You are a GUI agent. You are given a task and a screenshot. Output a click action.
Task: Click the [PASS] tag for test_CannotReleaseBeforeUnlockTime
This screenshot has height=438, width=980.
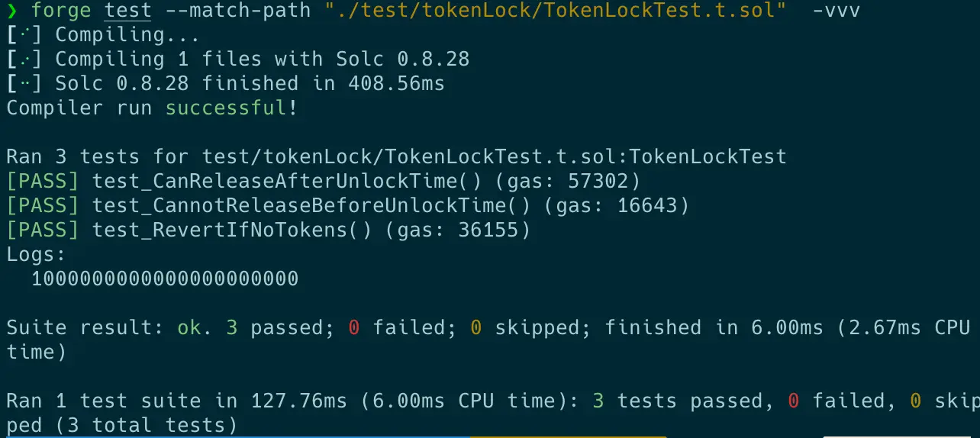click(43, 206)
